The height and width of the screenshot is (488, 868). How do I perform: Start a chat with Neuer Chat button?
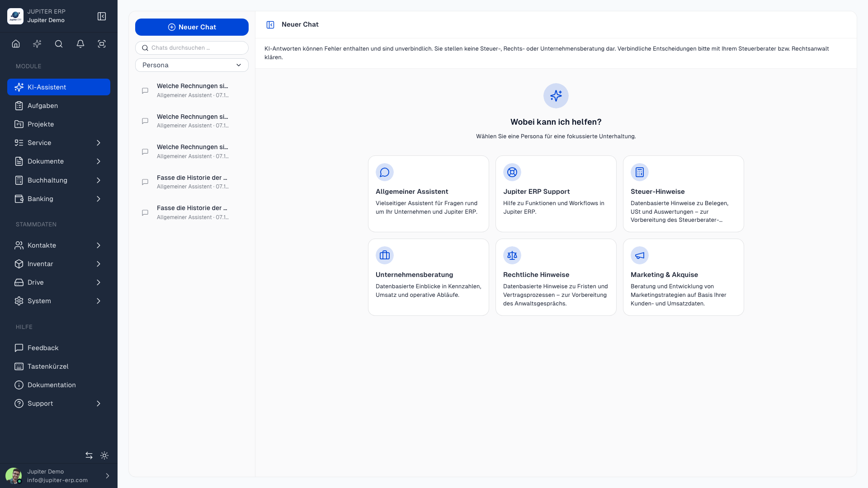(x=192, y=27)
